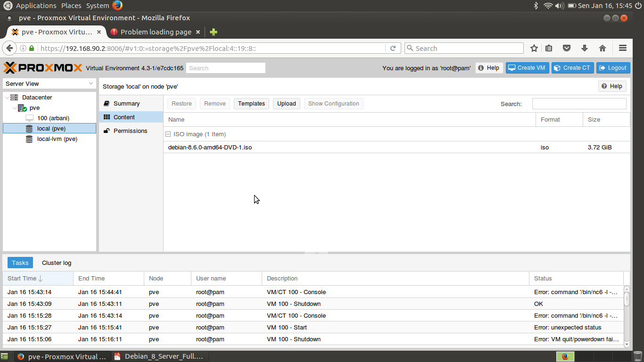This screenshot has width=644, height=362.
Task: Open the volume indicator
Action: coord(560,6)
